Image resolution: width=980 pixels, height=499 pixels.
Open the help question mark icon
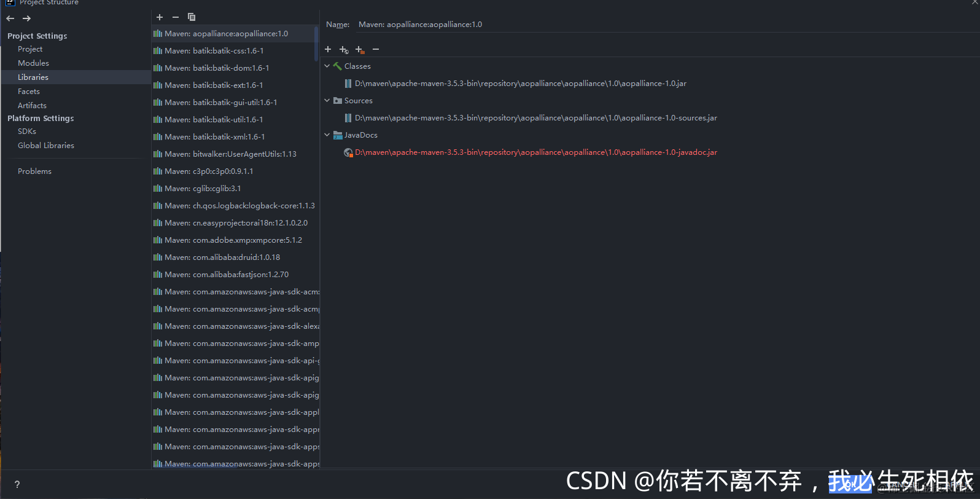tap(17, 484)
